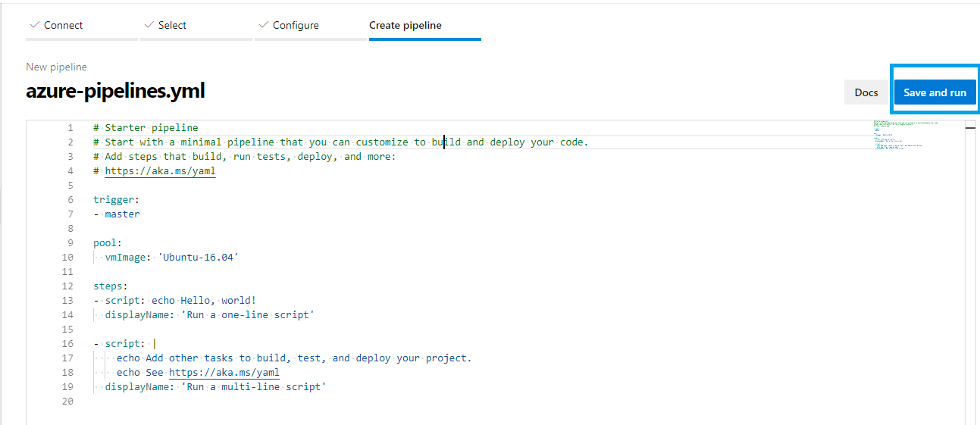Image resolution: width=980 pixels, height=425 pixels.
Task: Open the Configure step tab
Action: 296,25
